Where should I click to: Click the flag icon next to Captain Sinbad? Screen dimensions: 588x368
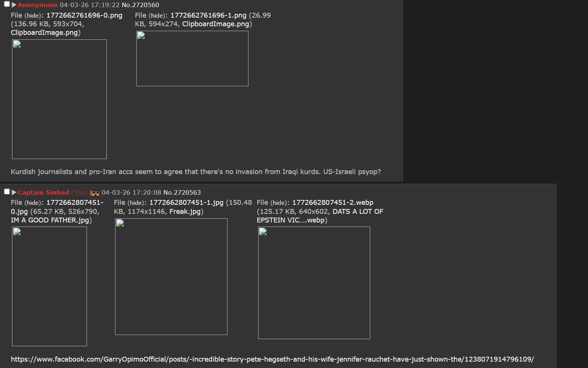[94, 193]
